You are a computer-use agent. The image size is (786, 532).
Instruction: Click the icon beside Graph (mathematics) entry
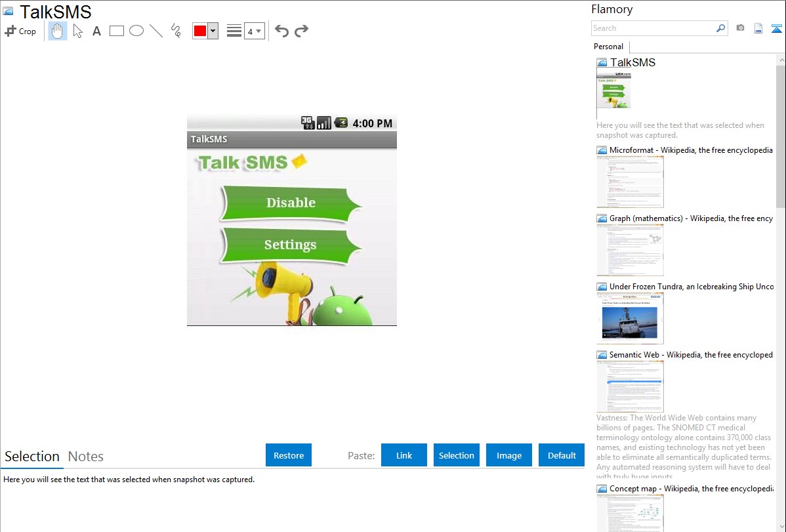pos(602,218)
